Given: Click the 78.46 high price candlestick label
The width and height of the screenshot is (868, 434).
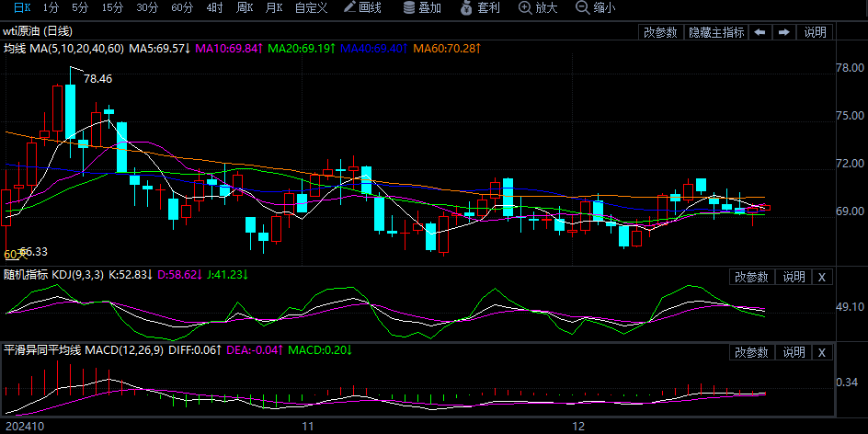Looking at the screenshot, I should click(x=97, y=79).
